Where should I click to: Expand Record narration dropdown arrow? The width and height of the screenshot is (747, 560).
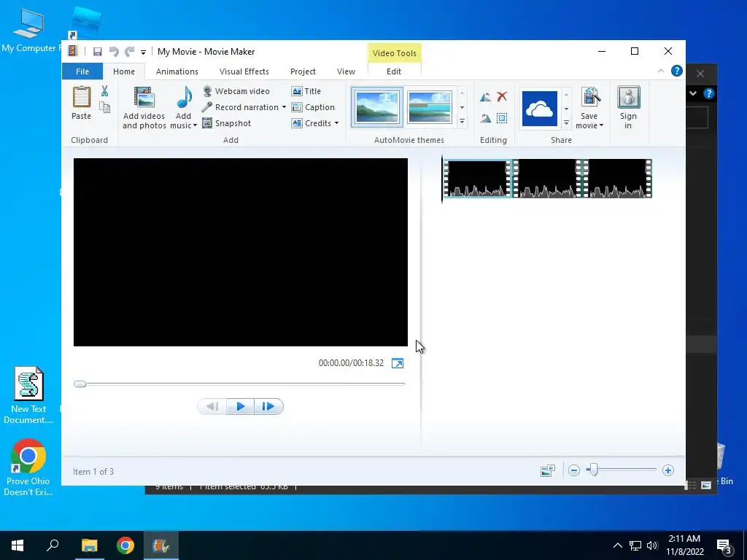(284, 107)
